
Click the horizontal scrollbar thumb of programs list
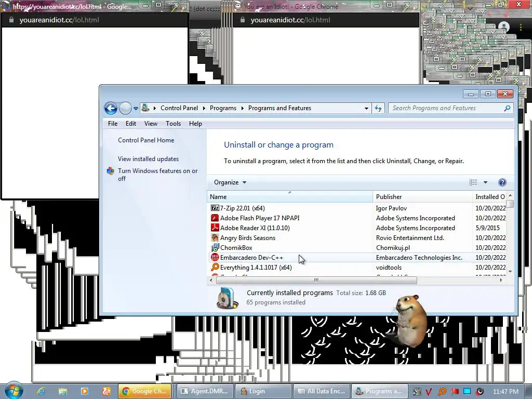(x=316, y=280)
